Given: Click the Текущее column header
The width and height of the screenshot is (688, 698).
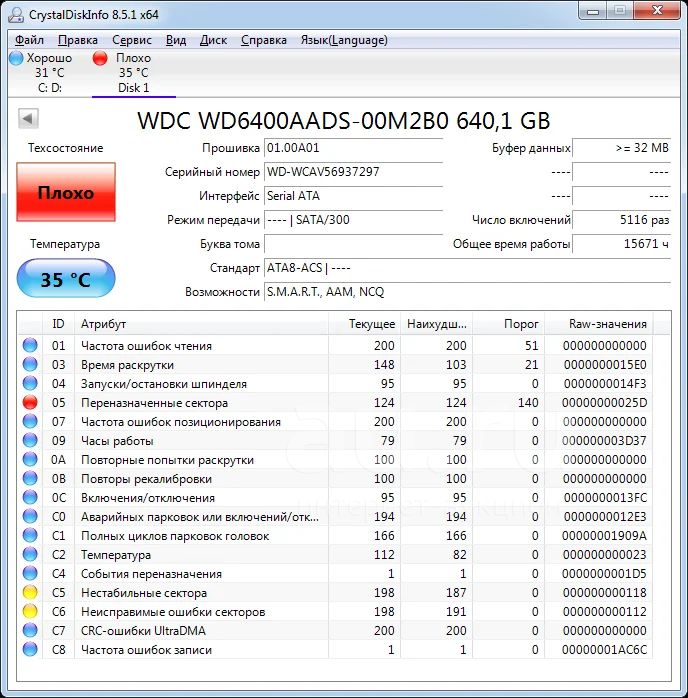Looking at the screenshot, I should tap(364, 324).
